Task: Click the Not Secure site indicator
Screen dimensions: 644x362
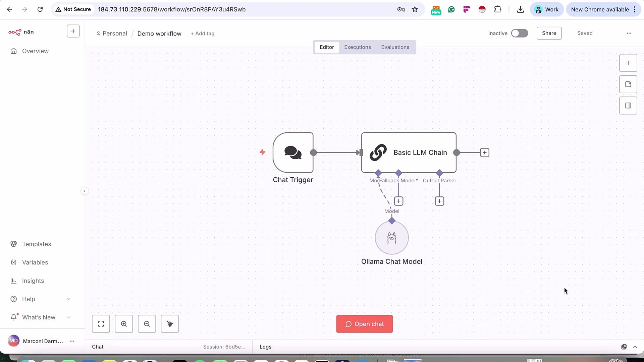Action: [73, 9]
